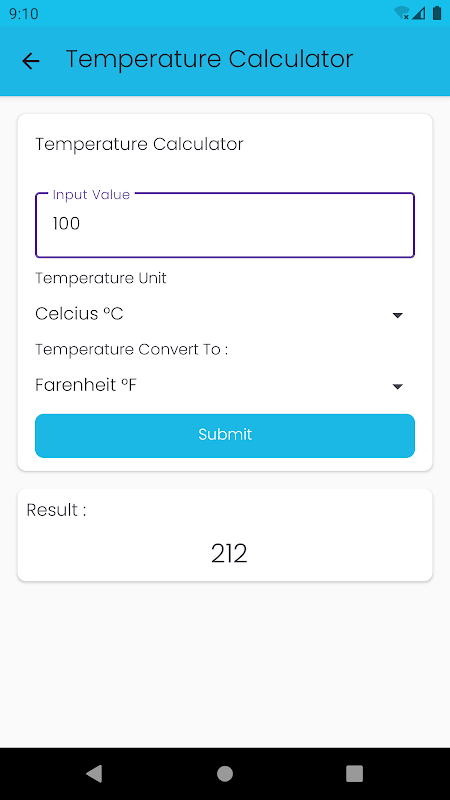Click the Submit button
This screenshot has height=800, width=450.
pyautogui.click(x=224, y=435)
